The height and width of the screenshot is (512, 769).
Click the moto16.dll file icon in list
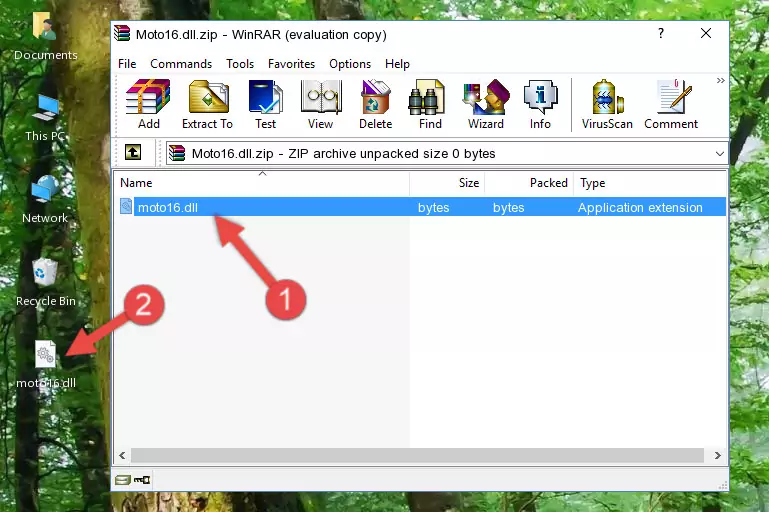[126, 206]
